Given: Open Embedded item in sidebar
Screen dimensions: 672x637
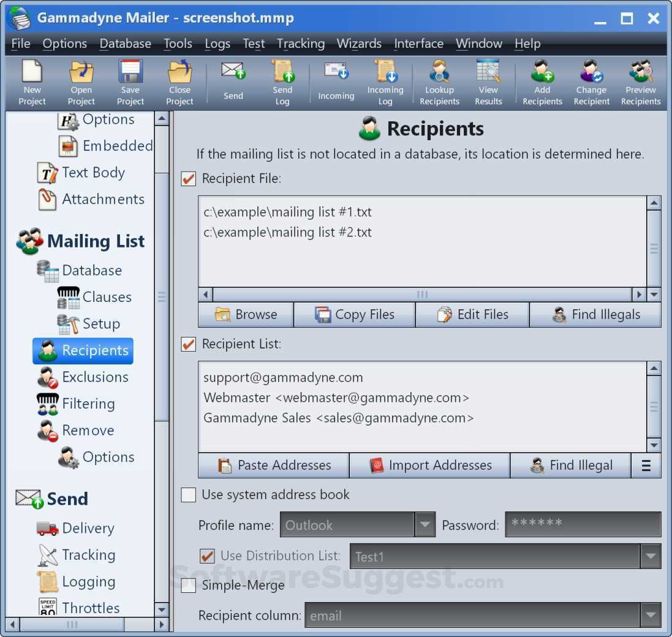Looking at the screenshot, I should pos(105,146).
